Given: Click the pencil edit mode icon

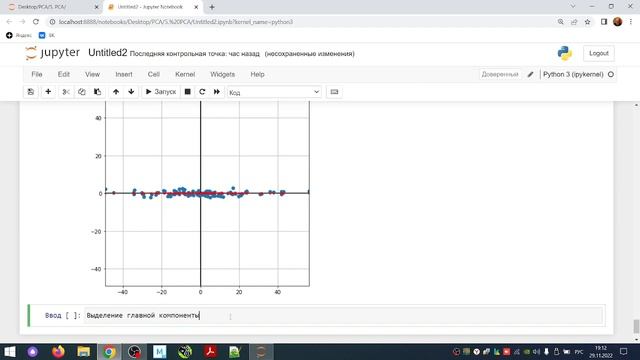Looking at the screenshot, I should click(530, 74).
